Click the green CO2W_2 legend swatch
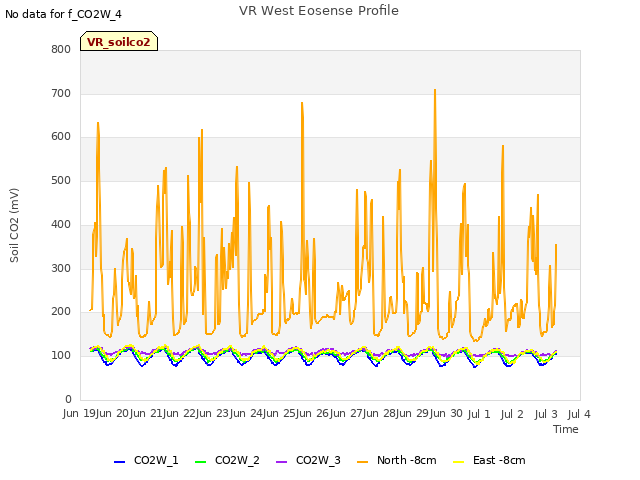The image size is (640, 480). coord(200,462)
